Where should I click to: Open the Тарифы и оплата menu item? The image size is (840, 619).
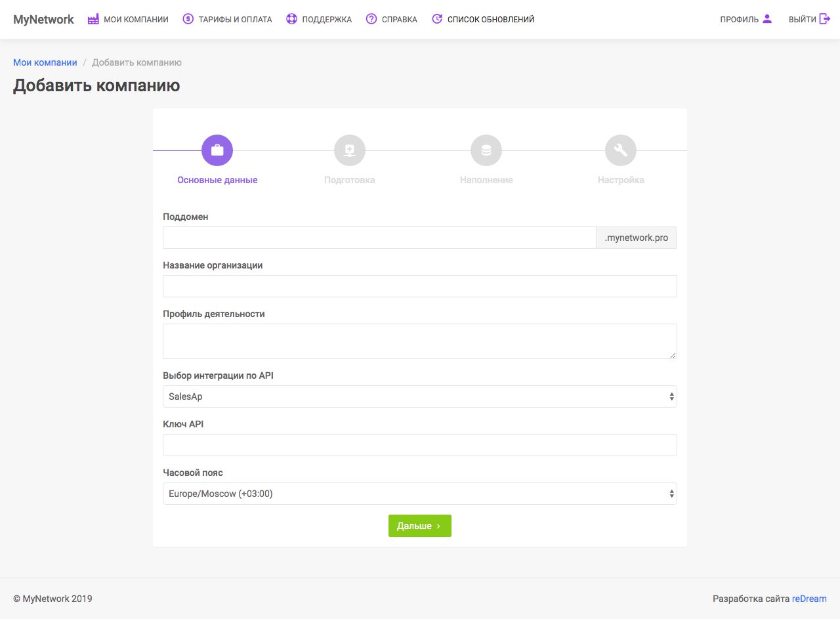coord(234,20)
